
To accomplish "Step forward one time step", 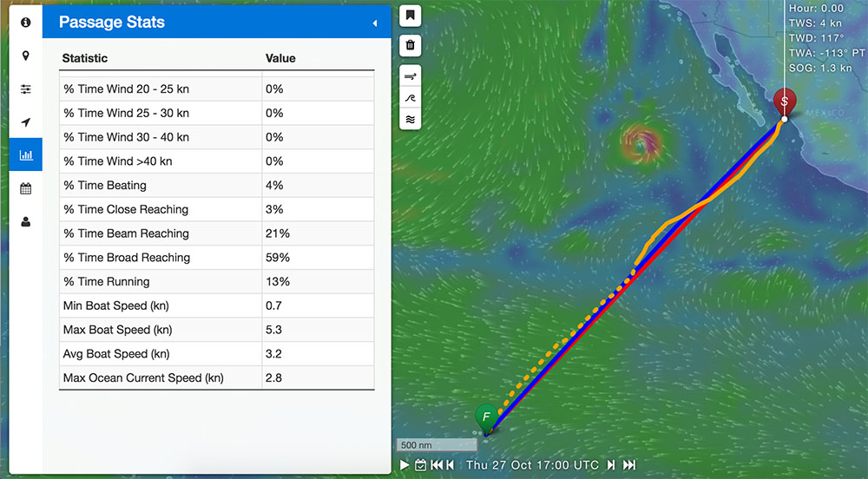I will coord(611,465).
